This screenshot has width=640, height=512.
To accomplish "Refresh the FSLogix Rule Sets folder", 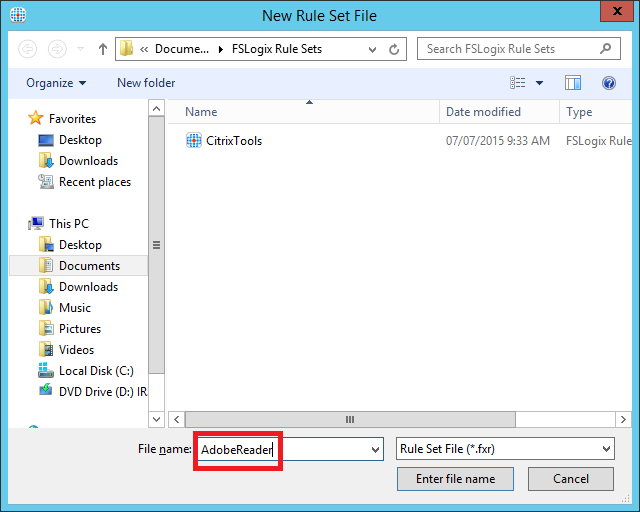I will (x=394, y=49).
